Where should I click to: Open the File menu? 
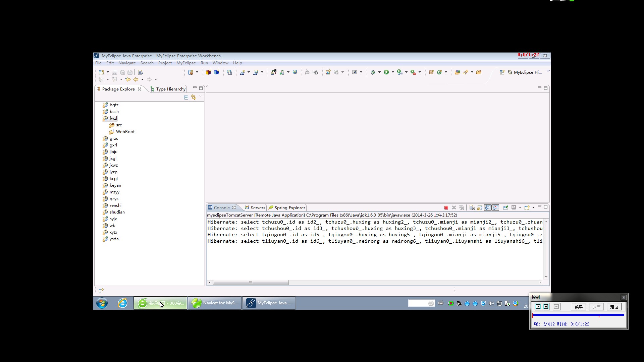point(98,63)
